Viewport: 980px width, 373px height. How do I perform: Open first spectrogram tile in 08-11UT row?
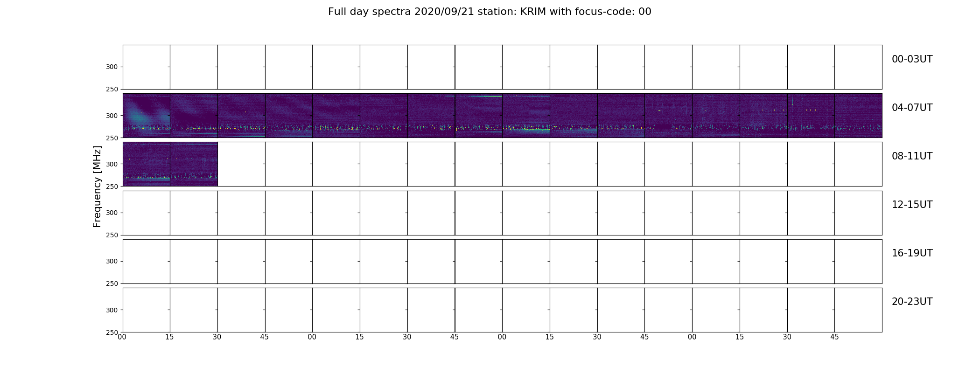point(147,164)
